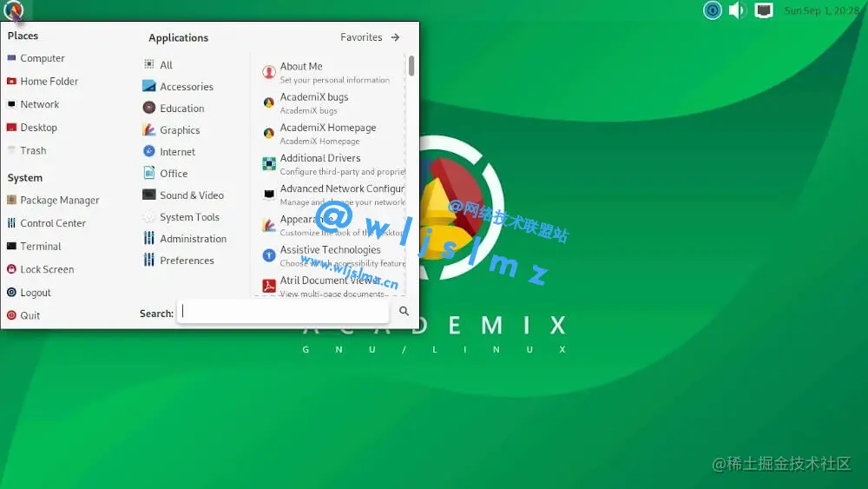Open the Appearance application entry
Viewport: 868px width, 489px height.
pos(332,225)
